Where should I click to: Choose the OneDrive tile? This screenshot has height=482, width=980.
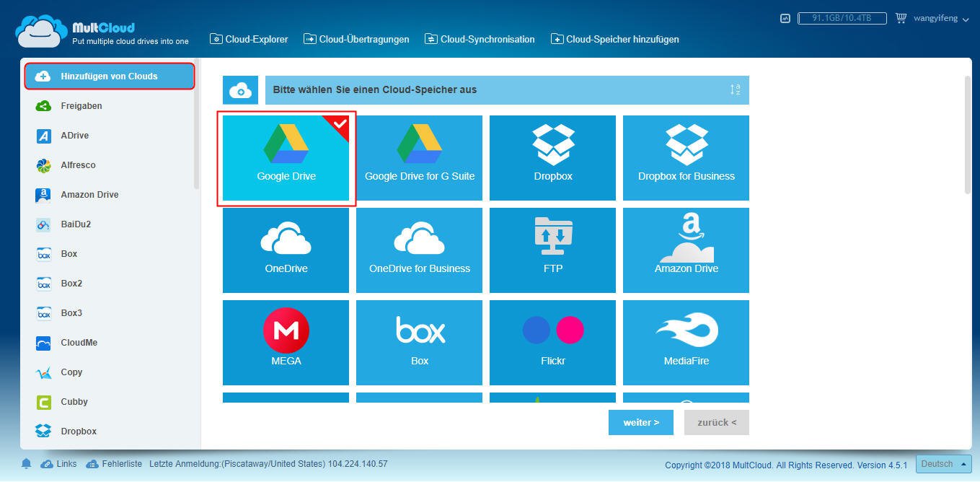tap(286, 250)
